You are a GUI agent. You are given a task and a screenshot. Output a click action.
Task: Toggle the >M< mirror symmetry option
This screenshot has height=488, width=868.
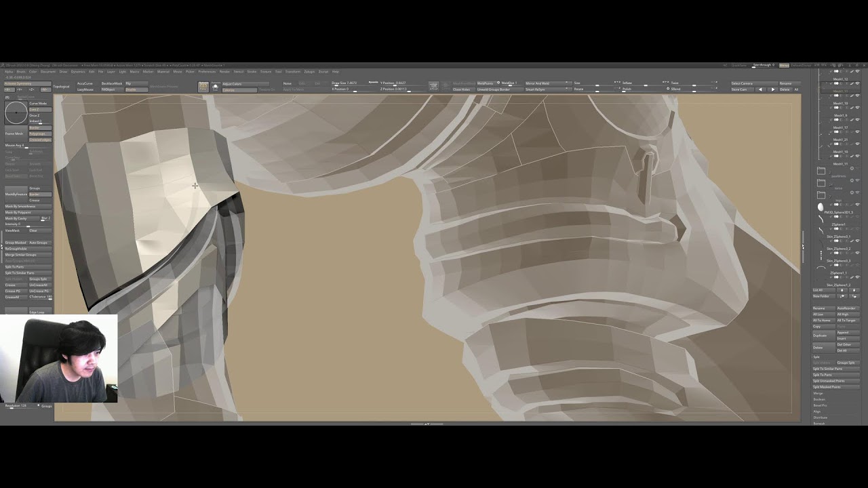click(46, 89)
